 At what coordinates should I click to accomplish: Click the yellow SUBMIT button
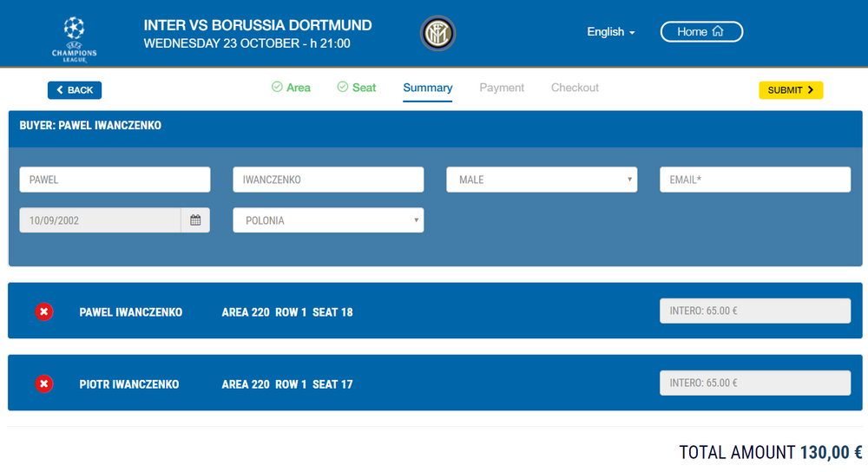coord(791,90)
